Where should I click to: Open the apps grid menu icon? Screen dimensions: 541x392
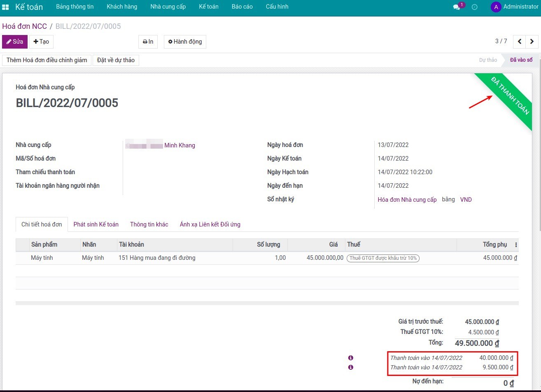coord(5,7)
